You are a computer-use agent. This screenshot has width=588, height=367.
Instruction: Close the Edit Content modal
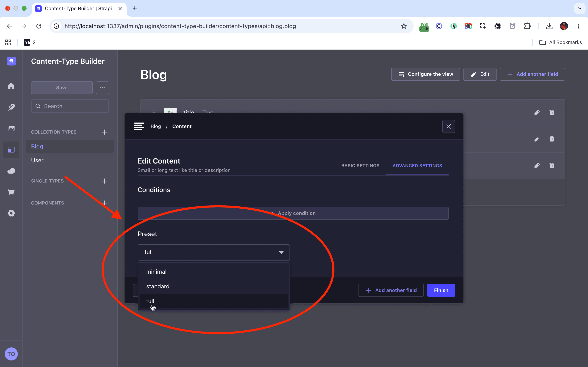449,126
